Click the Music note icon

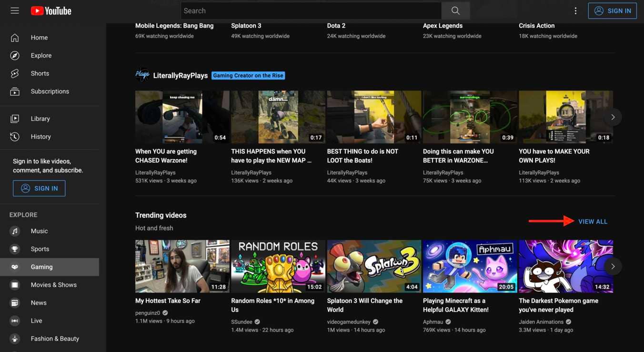pos(15,231)
